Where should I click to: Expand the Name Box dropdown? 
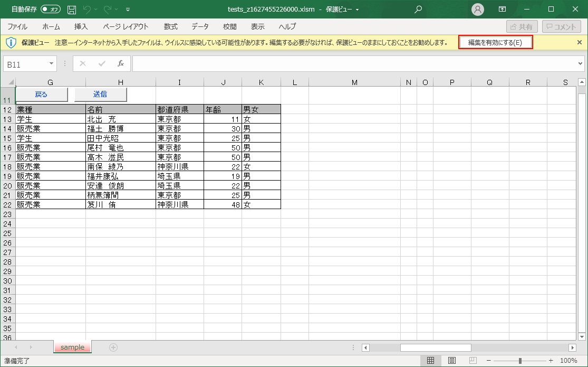tap(51, 64)
